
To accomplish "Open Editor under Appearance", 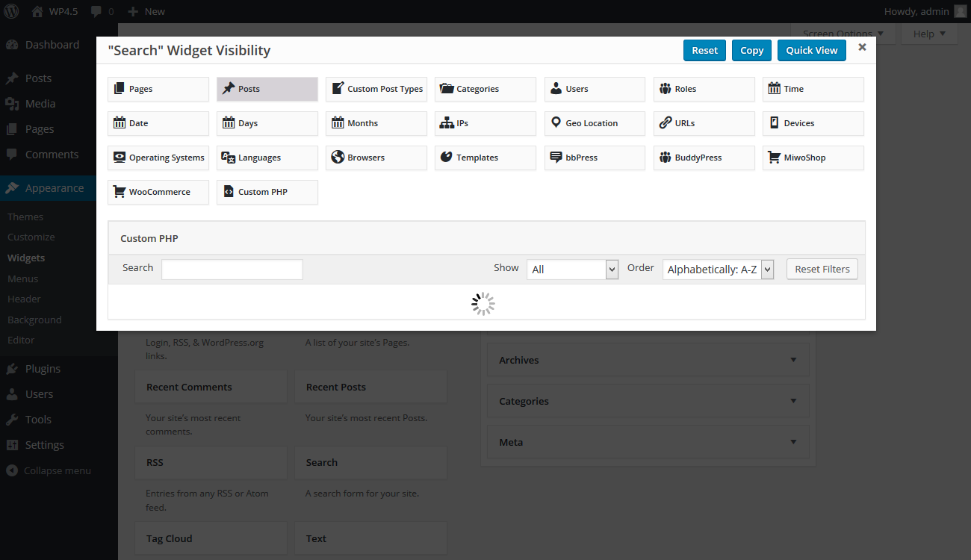I will 21,340.
